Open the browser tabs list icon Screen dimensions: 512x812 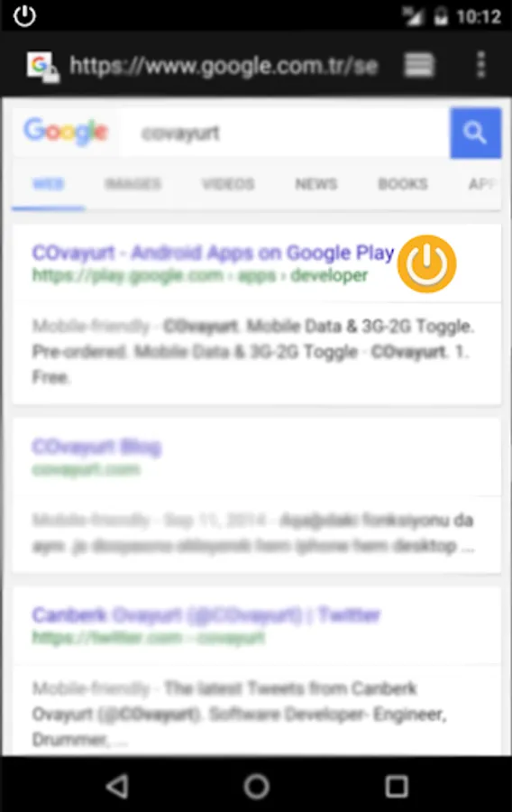point(419,65)
